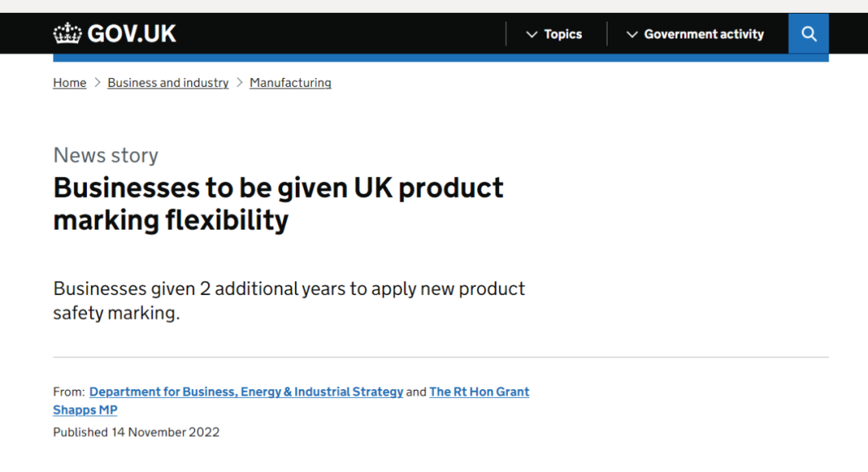Open the Government activity menu label
This screenshot has height=472, width=868.
pos(703,35)
